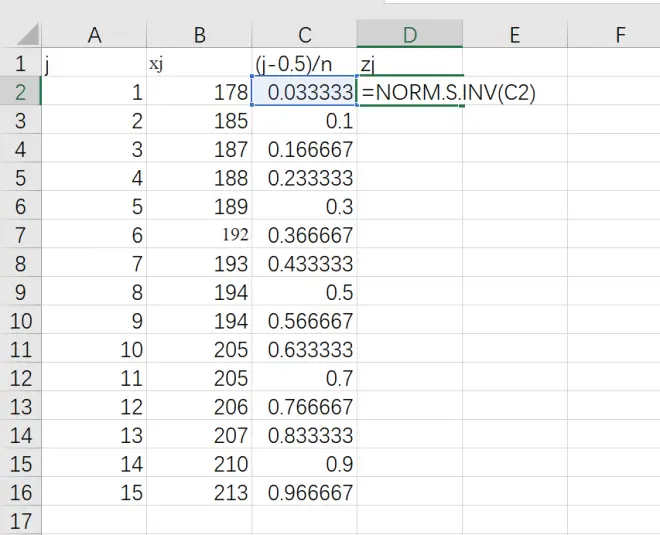Select cell containing 0.633333
The image size is (660, 535).
coord(305,349)
